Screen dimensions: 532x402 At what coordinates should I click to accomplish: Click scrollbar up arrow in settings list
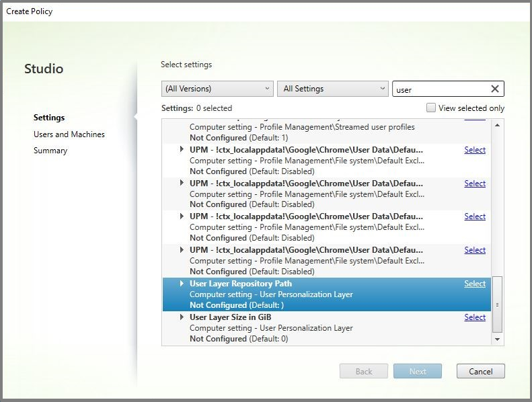pos(498,125)
